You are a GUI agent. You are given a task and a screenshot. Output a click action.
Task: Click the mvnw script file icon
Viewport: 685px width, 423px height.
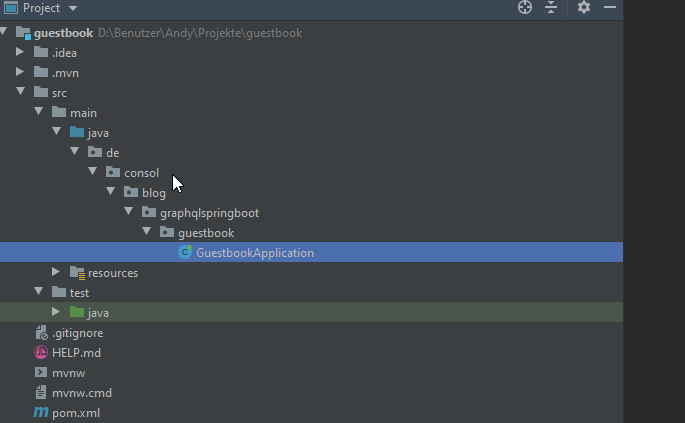pos(41,373)
